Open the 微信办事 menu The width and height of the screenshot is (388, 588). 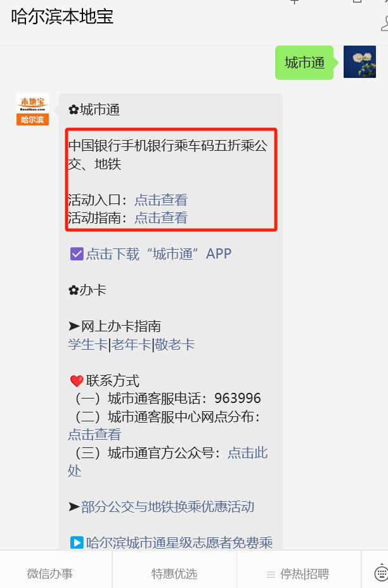[50, 573]
